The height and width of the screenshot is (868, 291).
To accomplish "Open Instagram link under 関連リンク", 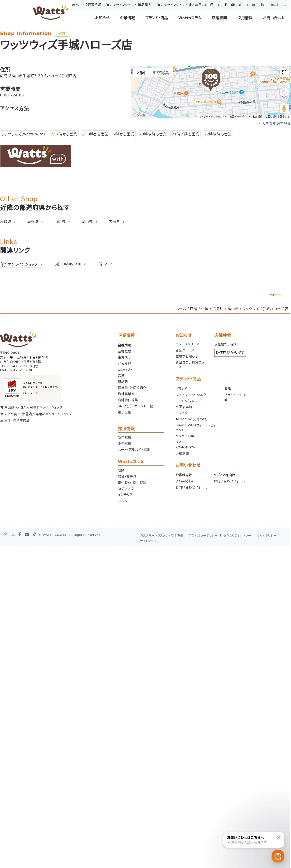I will click(x=70, y=264).
